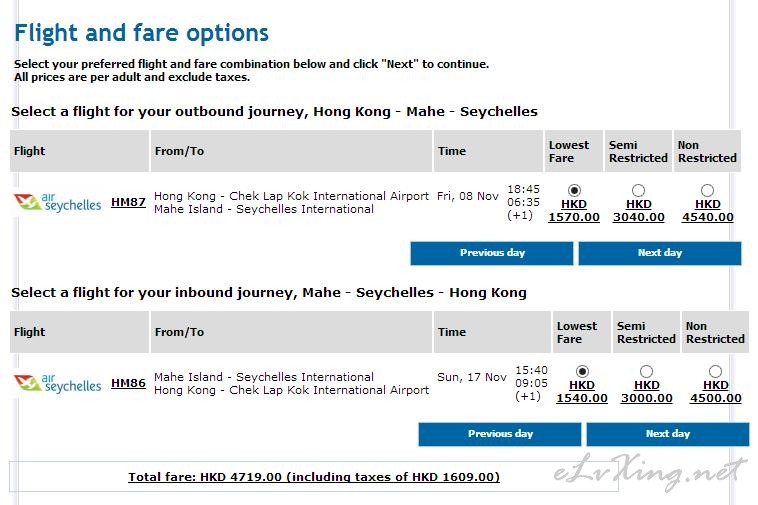
Task: Click the HKD 1570.00 fare rules link
Action: click(x=574, y=211)
